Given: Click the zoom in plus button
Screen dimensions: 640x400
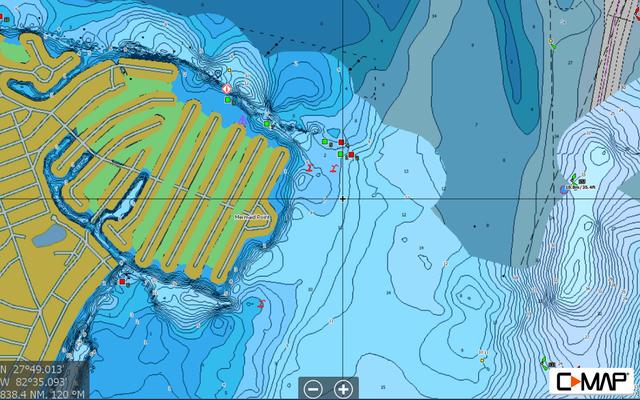Looking at the screenshot, I should 343,388.
